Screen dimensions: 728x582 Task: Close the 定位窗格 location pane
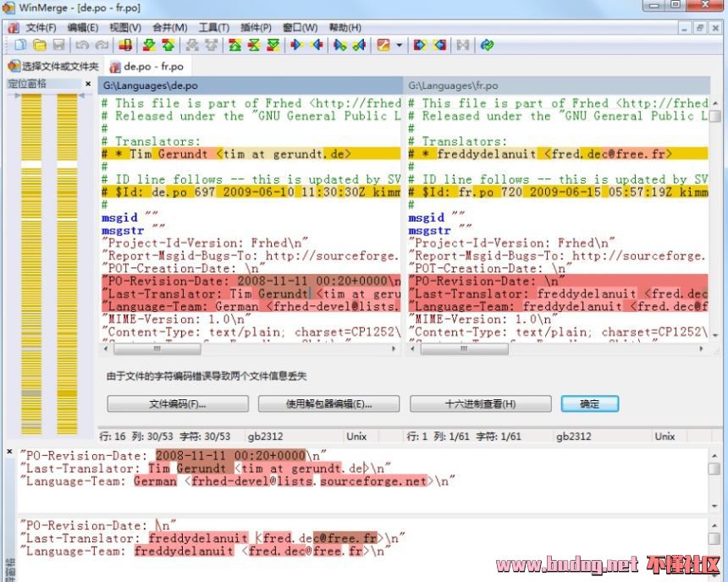88,84
